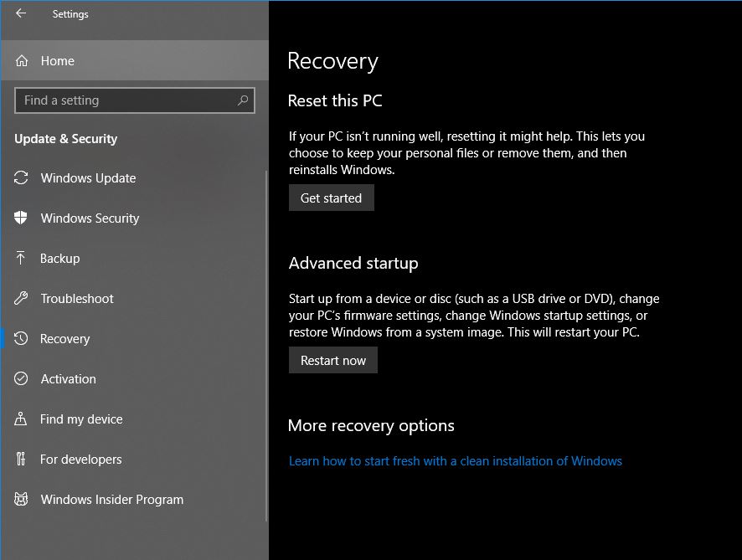Click the magnifier icon in the search box
This screenshot has height=560, width=742.
click(x=243, y=100)
